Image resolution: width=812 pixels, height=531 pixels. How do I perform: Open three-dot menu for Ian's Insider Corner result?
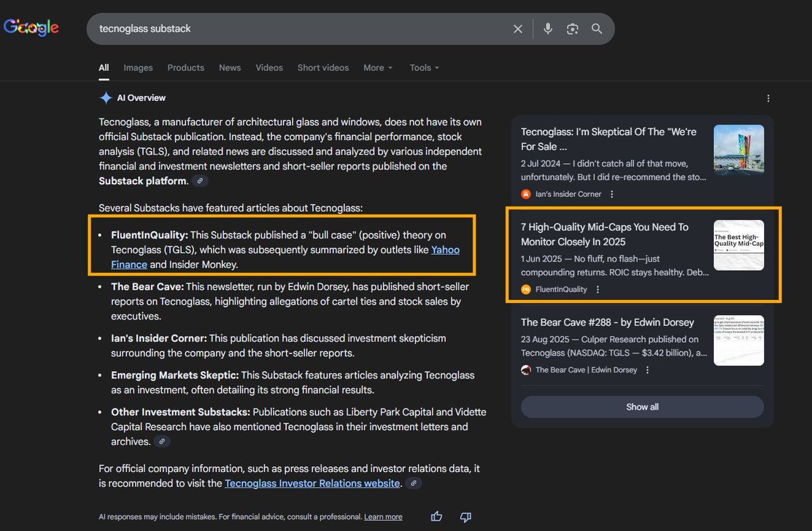pyautogui.click(x=612, y=194)
